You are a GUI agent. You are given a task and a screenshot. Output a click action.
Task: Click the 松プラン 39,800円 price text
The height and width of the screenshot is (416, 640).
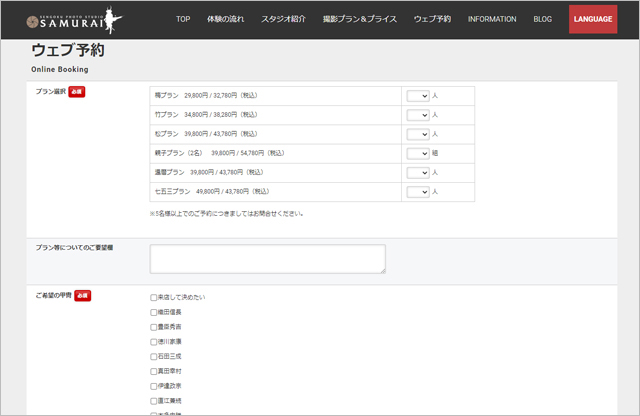pos(206,134)
